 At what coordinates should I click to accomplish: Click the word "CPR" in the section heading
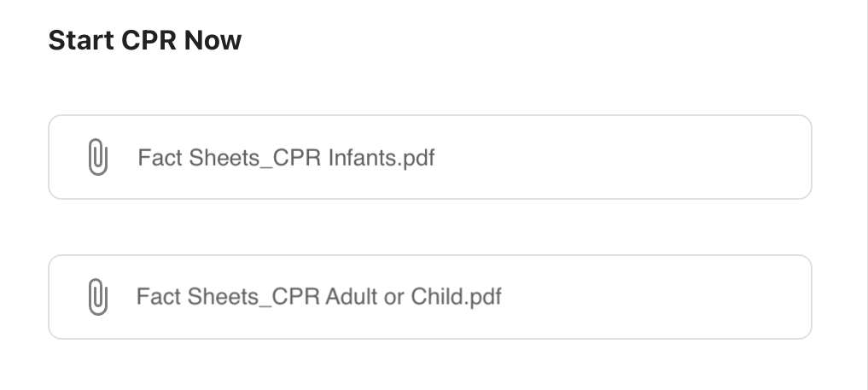(144, 40)
